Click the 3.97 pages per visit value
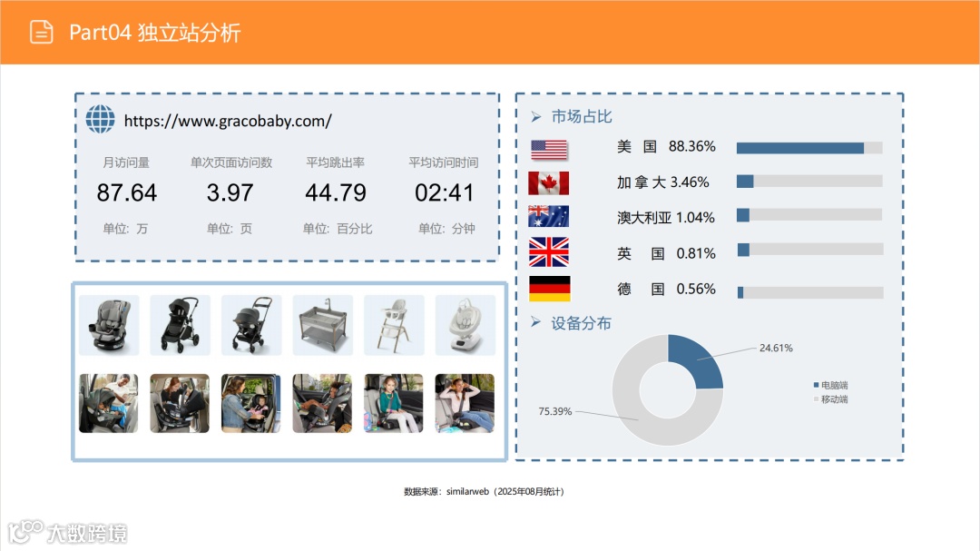This screenshot has height=551, width=980. coord(230,192)
